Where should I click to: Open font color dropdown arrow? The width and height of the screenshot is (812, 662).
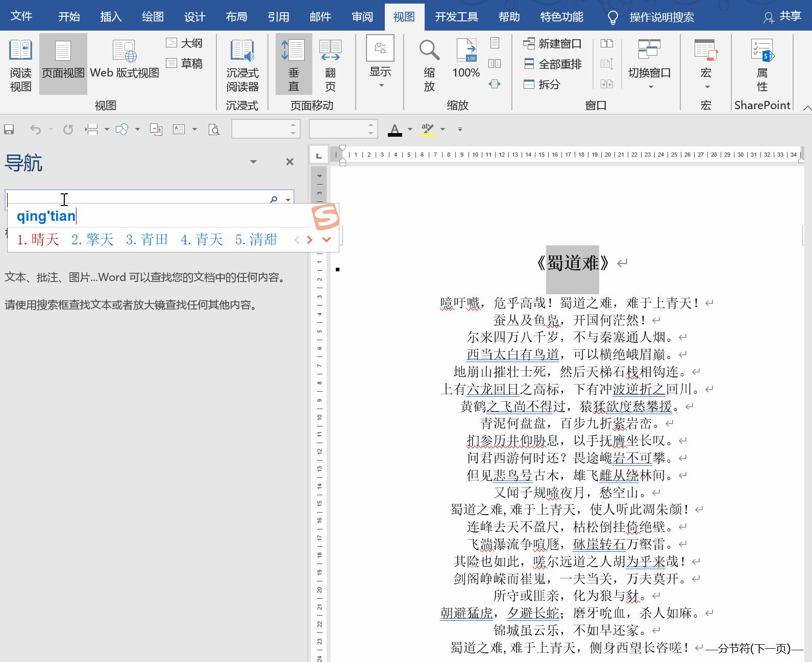pyautogui.click(x=410, y=130)
